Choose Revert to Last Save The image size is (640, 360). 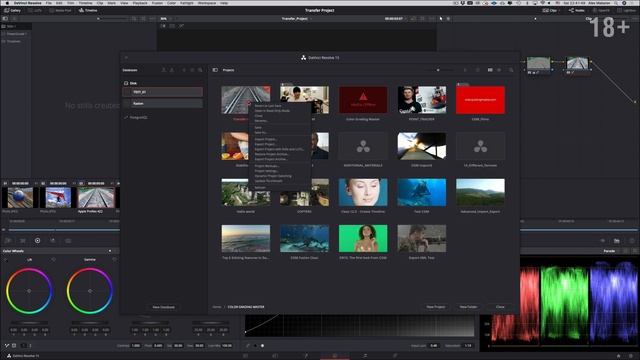[268, 106]
